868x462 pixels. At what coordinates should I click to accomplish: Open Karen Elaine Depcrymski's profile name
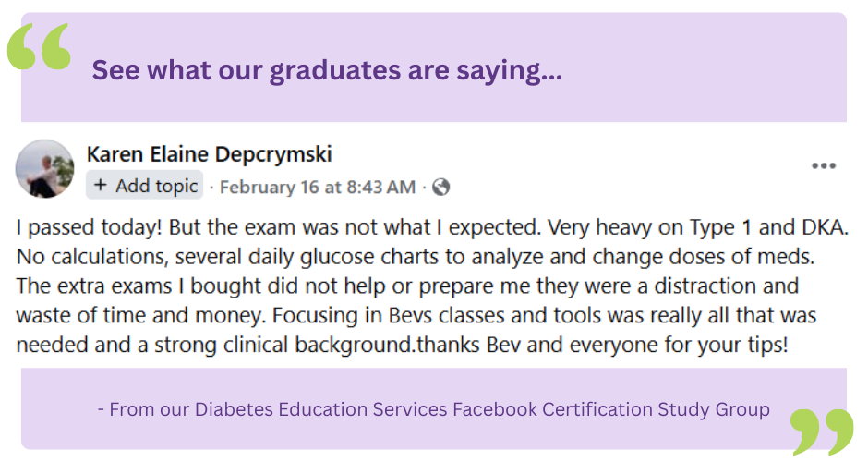(x=209, y=154)
